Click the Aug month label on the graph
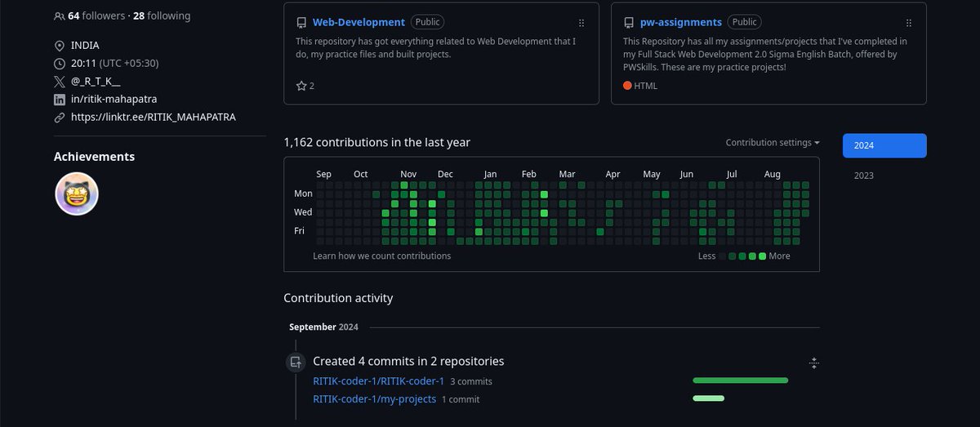Screen dimensions: 980x427 pos(772,174)
